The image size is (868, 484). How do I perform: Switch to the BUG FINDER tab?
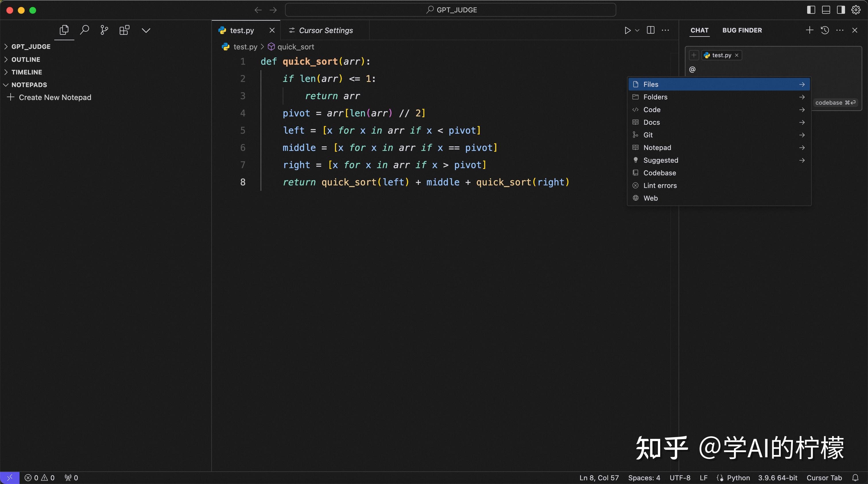coord(742,30)
